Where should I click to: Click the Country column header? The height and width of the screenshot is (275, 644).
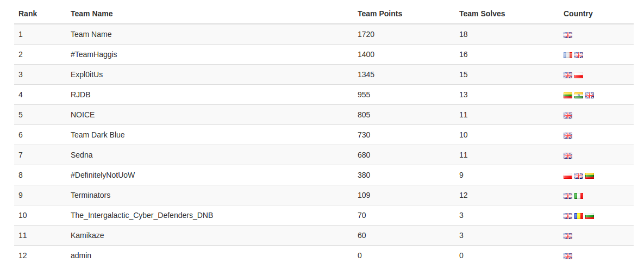tap(578, 14)
